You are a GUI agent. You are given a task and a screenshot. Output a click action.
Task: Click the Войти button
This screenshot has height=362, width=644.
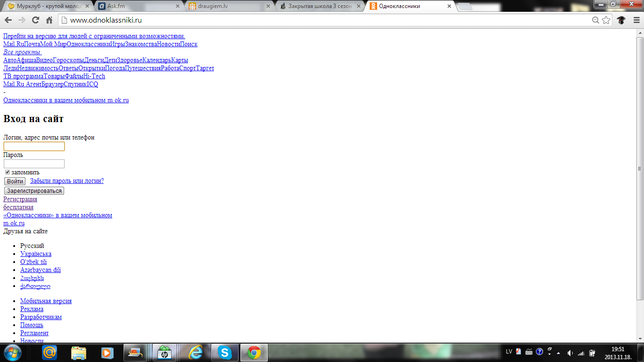15,181
